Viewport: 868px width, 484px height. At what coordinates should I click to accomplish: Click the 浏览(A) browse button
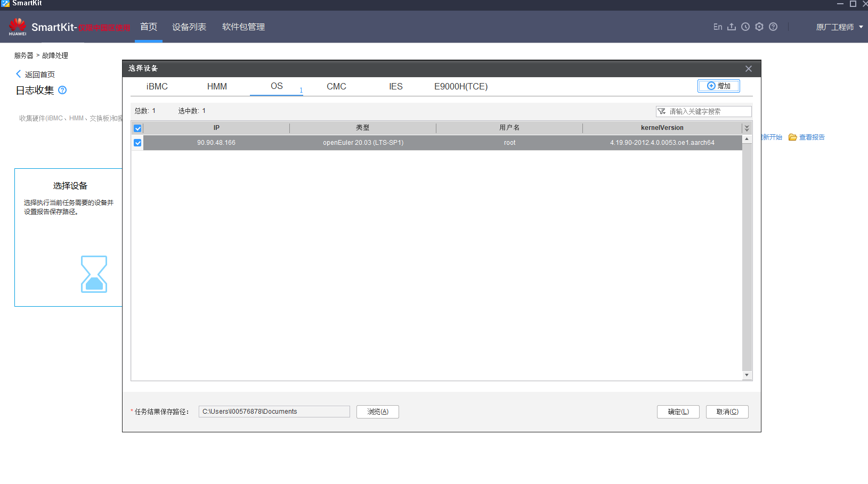378,412
